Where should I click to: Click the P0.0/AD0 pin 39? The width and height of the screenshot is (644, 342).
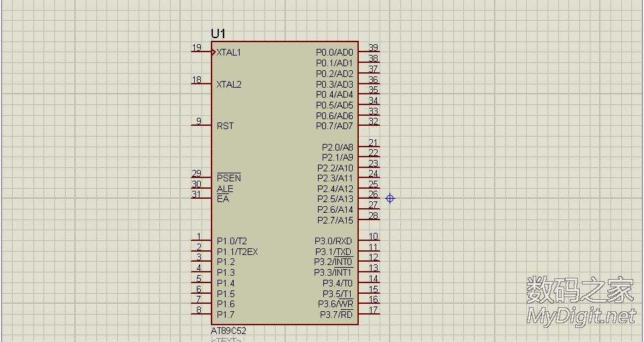click(370, 52)
